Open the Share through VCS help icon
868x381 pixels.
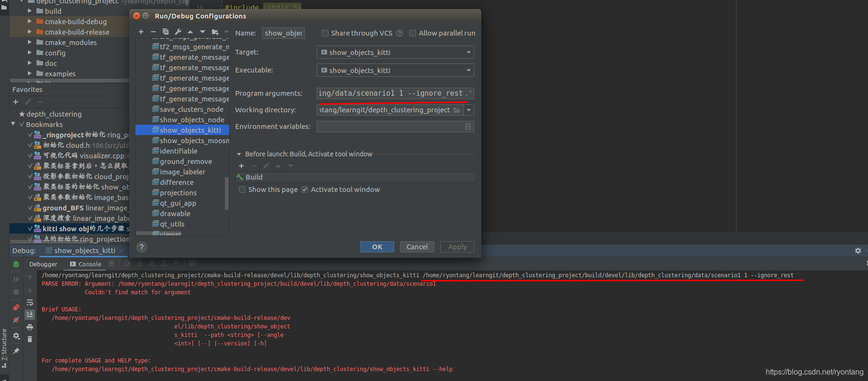(399, 33)
